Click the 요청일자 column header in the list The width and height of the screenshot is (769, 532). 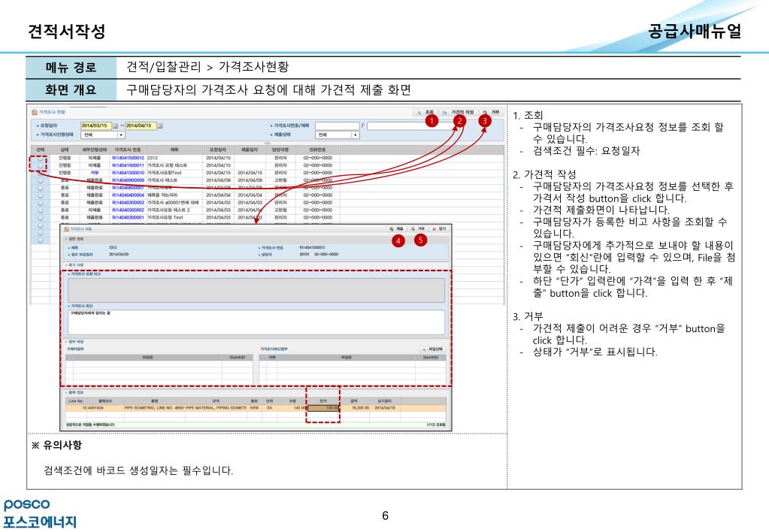218,150
